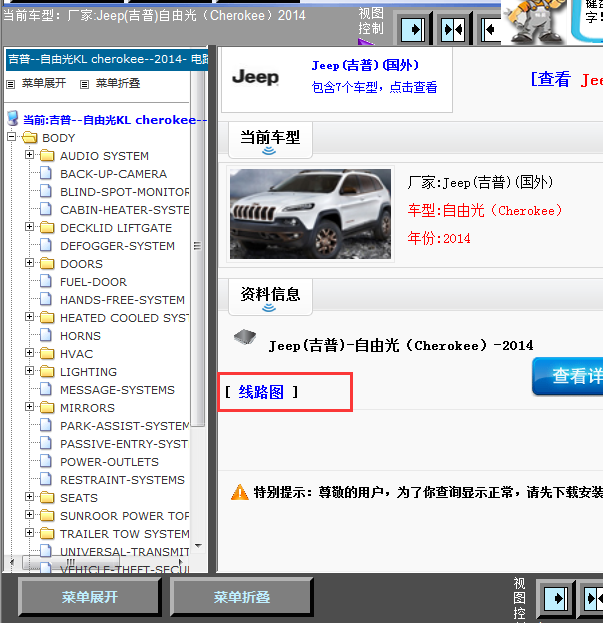
Task: Click the Jeep brand logo
Action: coord(255,77)
